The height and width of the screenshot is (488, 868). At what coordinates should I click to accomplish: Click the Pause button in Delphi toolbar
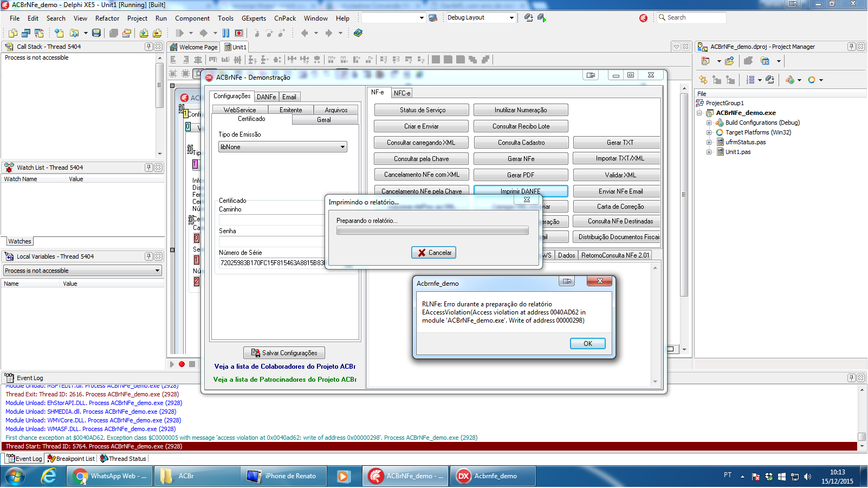point(226,33)
